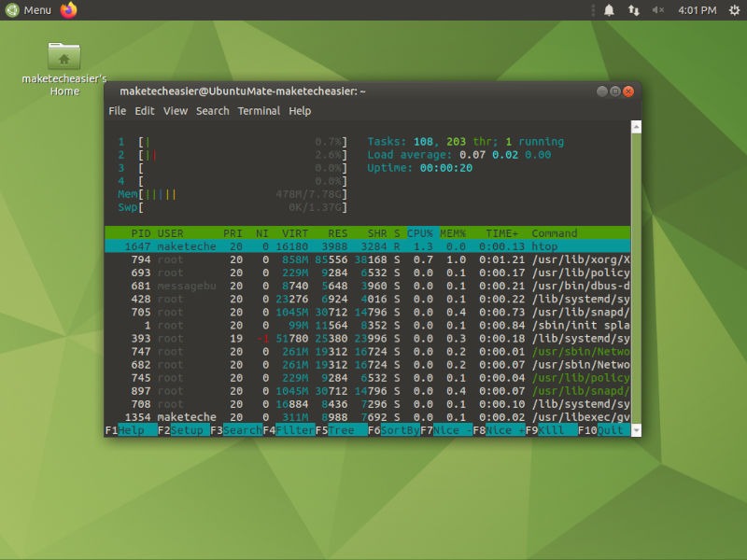Unmute the speaker icon in the system tray
The height and width of the screenshot is (560, 747).
click(659, 10)
